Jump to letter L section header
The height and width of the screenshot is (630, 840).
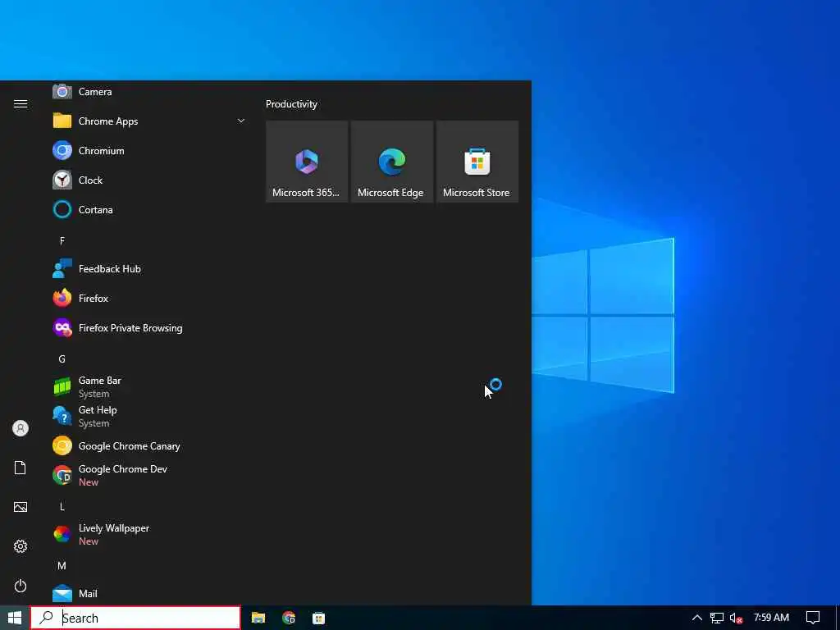click(x=62, y=507)
